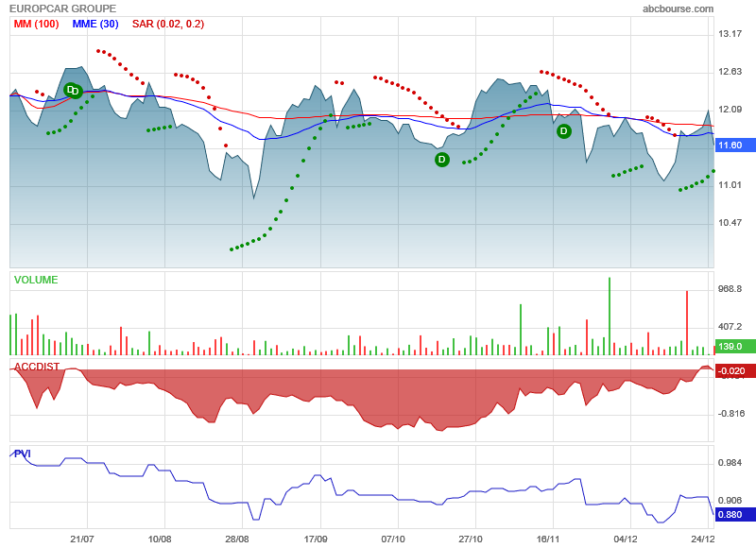The image size is (756, 548).
Task: Click the 968.8 volume axis label
Action: click(x=730, y=289)
